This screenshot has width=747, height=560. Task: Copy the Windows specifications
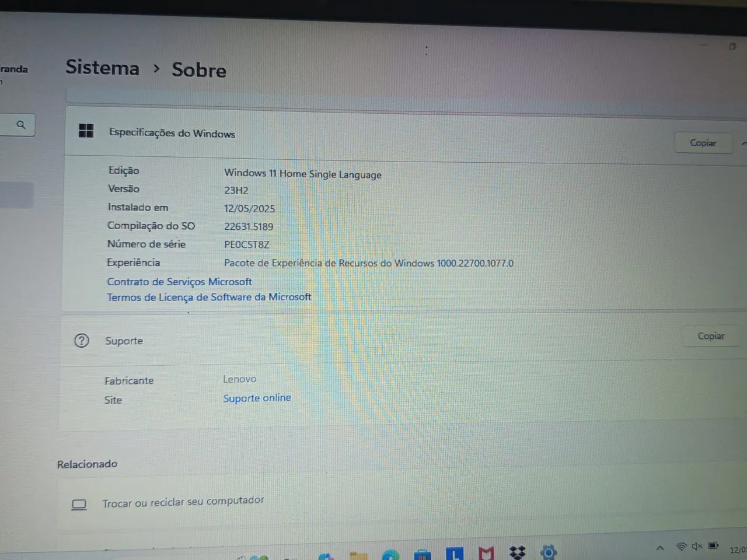[x=703, y=143]
